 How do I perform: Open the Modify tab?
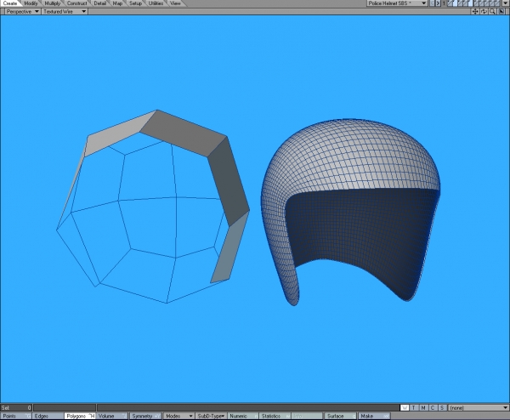coord(31,3)
